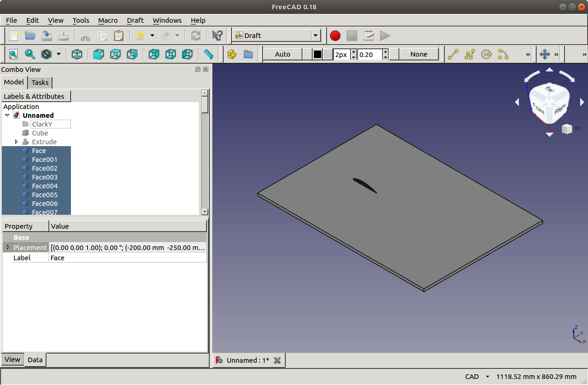This screenshot has width=588, height=385.
Task: Click the Cut scissors icon
Action: (85, 36)
